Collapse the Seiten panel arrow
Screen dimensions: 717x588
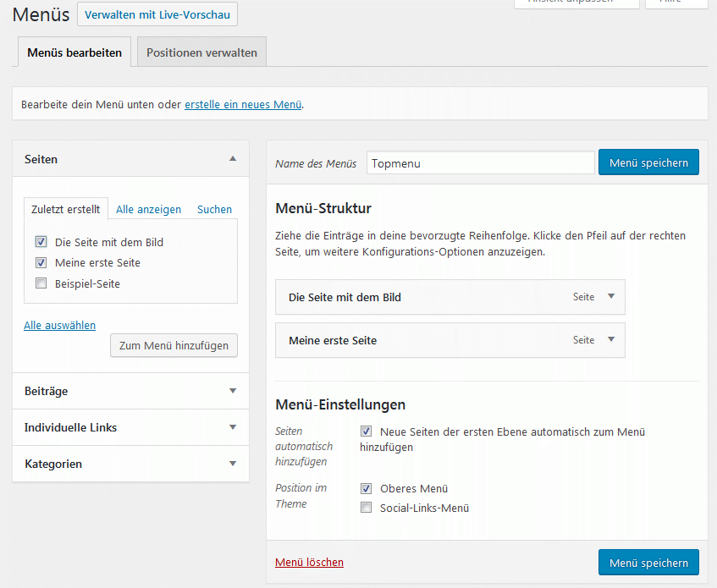[x=233, y=159]
